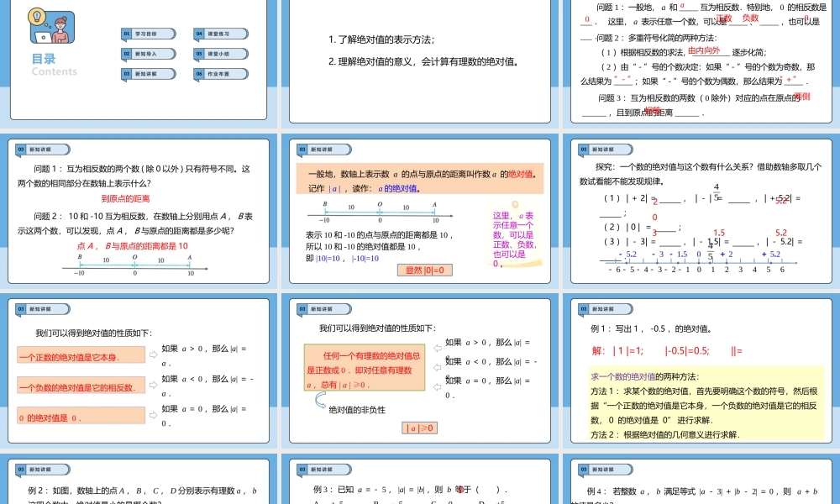Click the 探究 question text
This screenshot has height=504, width=840.
(701, 174)
